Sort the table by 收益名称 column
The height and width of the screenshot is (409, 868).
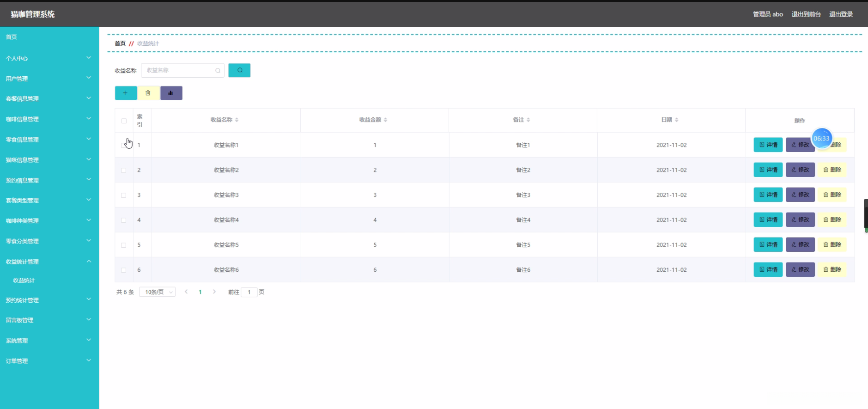237,120
